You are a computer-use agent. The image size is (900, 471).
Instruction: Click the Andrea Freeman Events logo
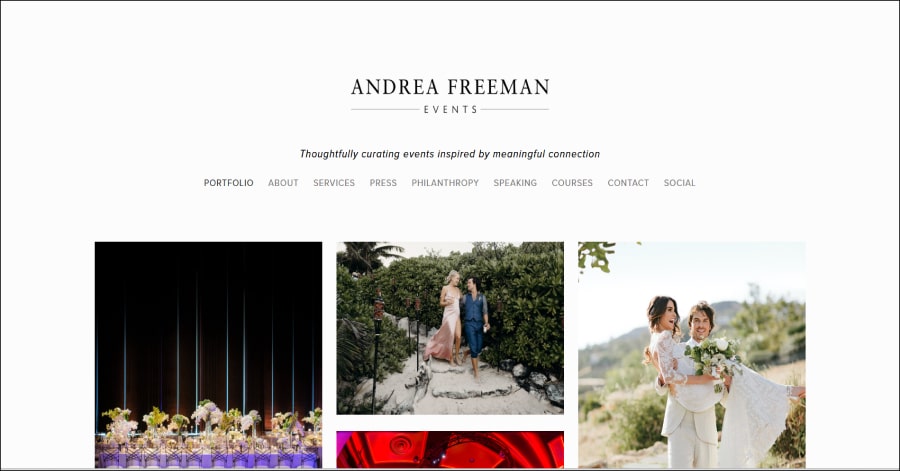450,96
